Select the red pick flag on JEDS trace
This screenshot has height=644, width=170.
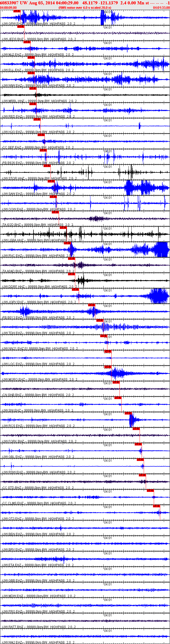[21, 27]
